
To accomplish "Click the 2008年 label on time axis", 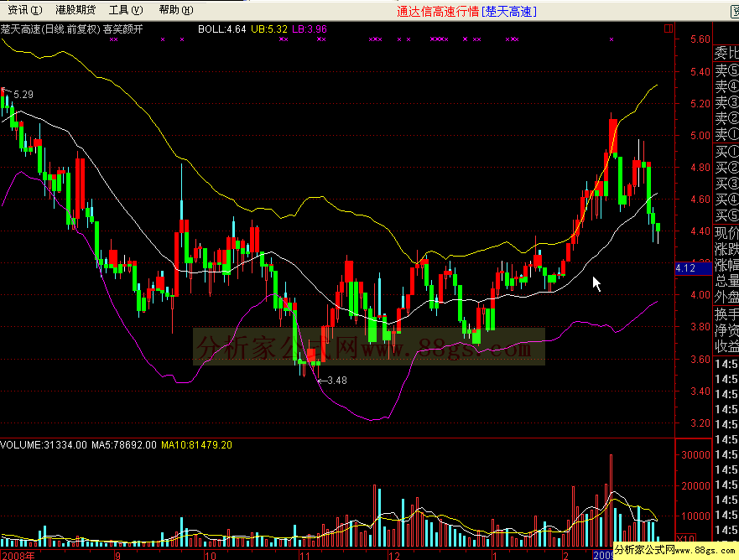I will coord(18,555).
